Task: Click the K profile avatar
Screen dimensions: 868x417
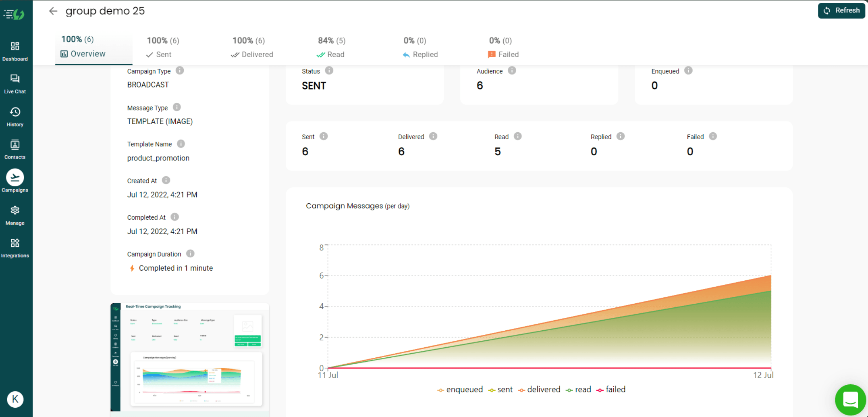Action: click(x=15, y=399)
